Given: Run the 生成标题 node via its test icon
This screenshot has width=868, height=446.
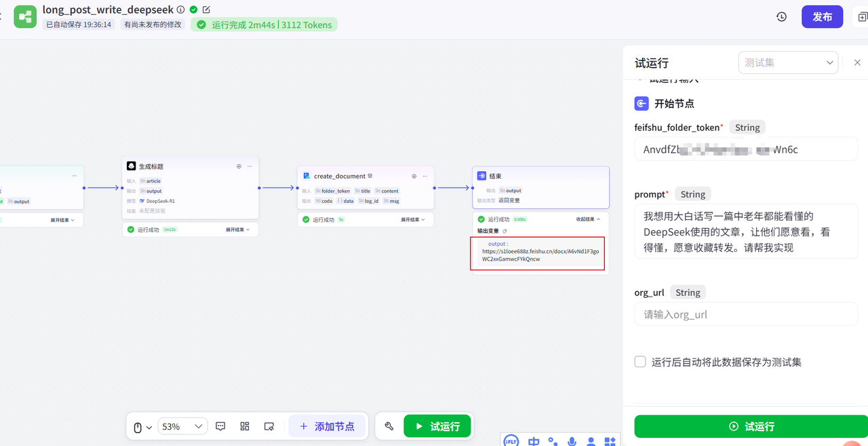Looking at the screenshot, I should 239,166.
